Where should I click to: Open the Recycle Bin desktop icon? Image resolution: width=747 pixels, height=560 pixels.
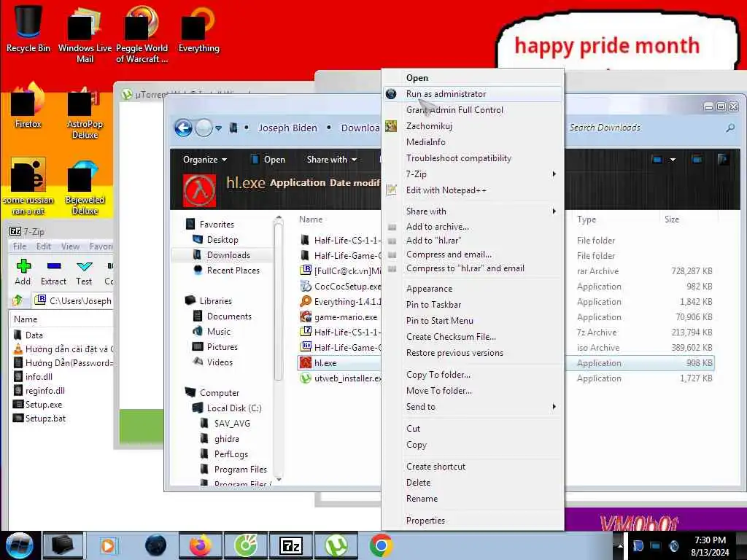click(28, 27)
